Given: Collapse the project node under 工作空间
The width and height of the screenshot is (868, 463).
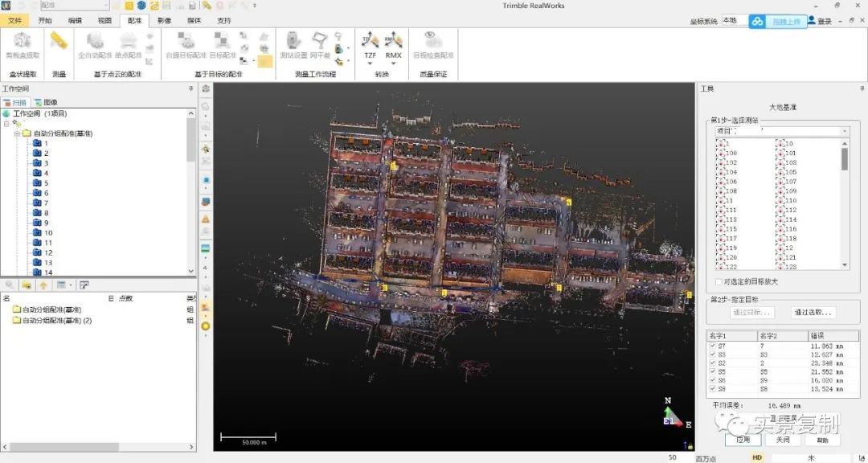Looking at the screenshot, I should tap(6, 124).
